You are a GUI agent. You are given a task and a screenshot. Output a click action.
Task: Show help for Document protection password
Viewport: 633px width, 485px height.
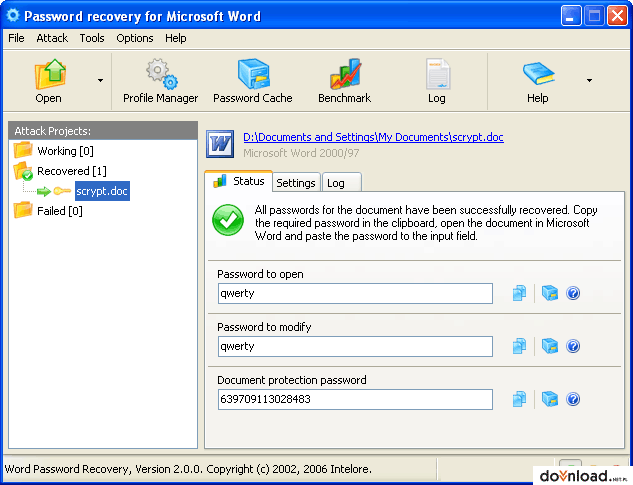pos(573,399)
